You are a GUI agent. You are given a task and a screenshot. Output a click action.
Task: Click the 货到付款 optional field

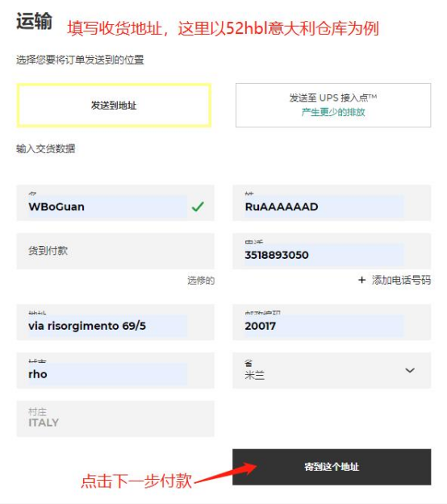tap(115, 251)
